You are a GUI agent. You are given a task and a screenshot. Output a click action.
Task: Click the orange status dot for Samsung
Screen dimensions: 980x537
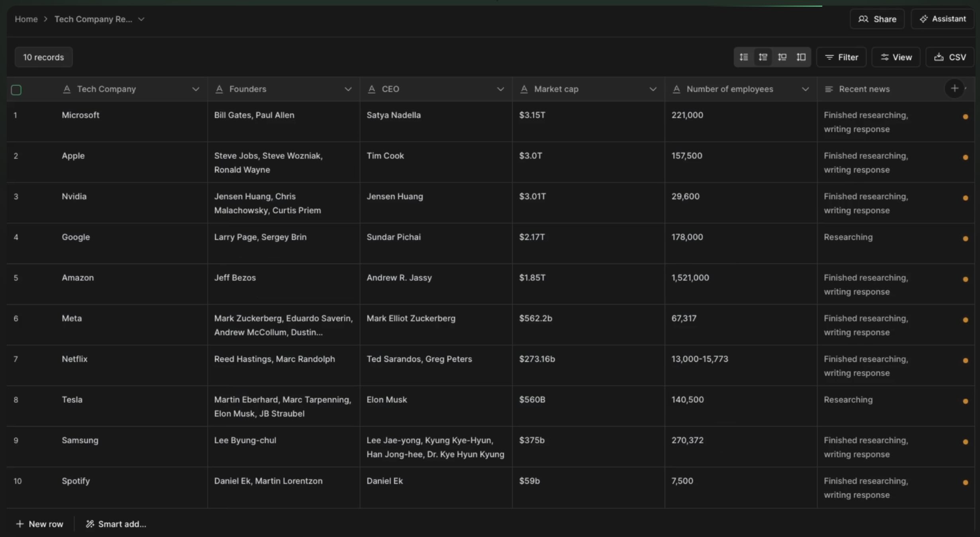pyautogui.click(x=965, y=442)
